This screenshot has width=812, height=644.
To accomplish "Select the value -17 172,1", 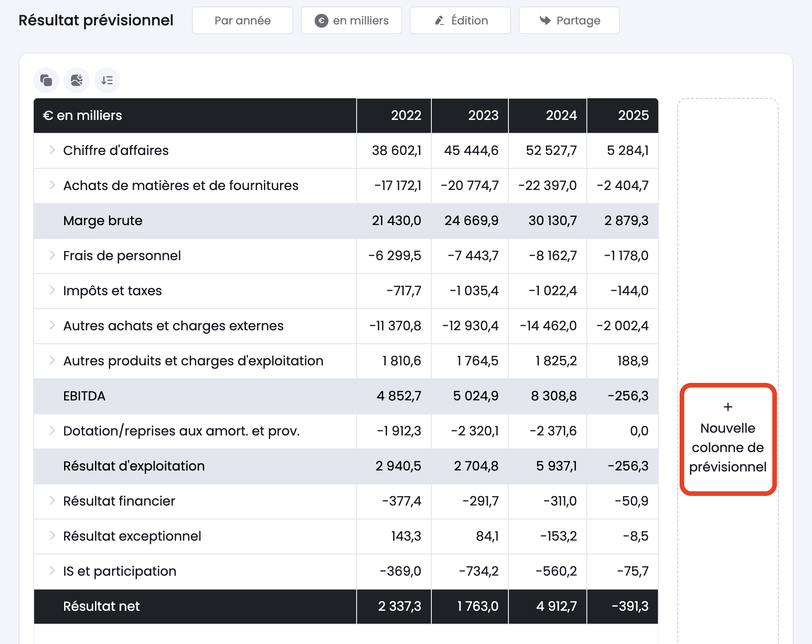I will pos(398,185).
